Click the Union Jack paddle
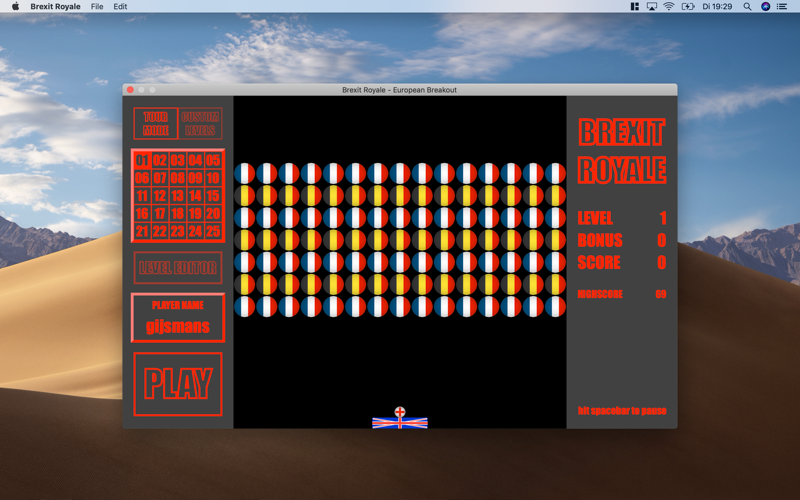 coord(400,422)
